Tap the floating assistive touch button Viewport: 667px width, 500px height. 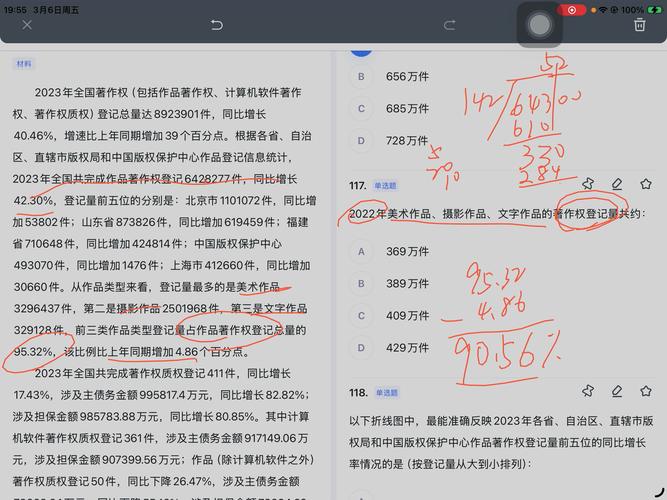pyautogui.click(x=539, y=25)
